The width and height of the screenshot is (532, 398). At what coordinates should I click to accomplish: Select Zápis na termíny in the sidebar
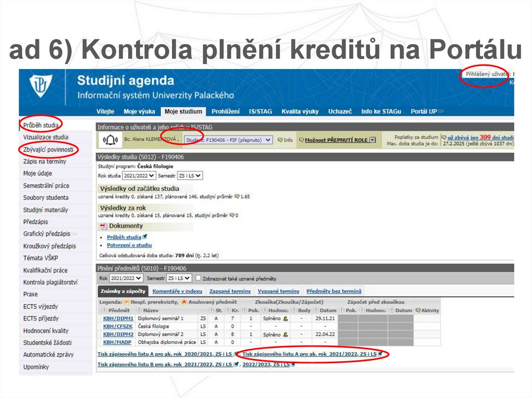(44, 161)
